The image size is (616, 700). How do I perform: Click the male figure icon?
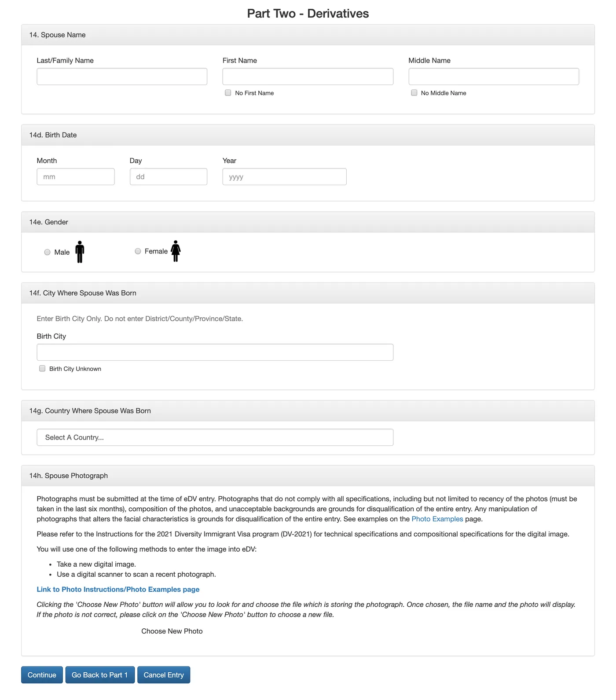click(x=80, y=252)
